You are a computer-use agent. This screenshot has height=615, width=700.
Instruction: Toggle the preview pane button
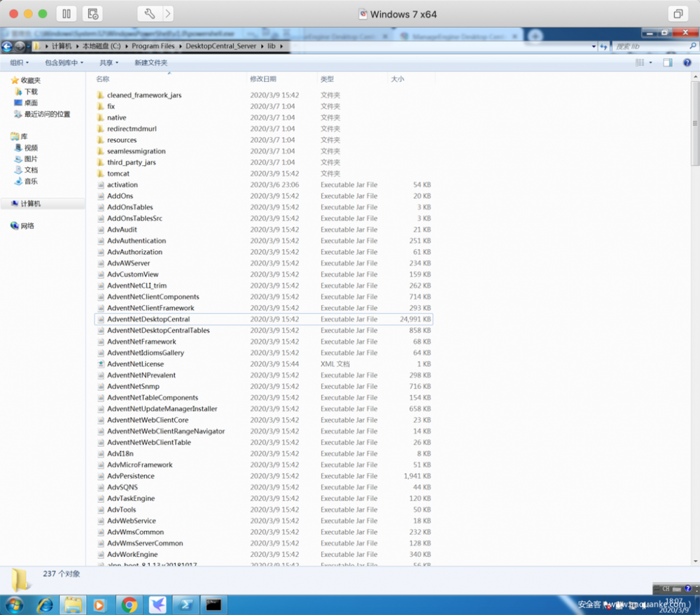(x=667, y=62)
